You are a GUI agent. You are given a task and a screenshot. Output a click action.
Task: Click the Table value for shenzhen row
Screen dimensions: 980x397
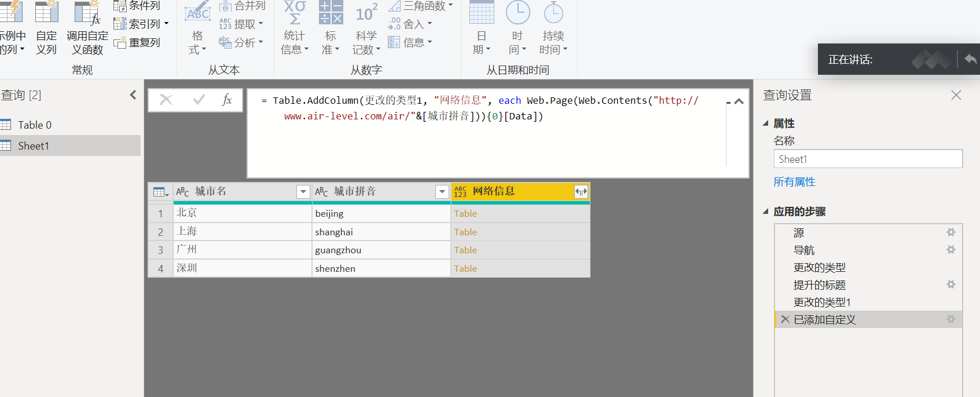pyautogui.click(x=465, y=268)
